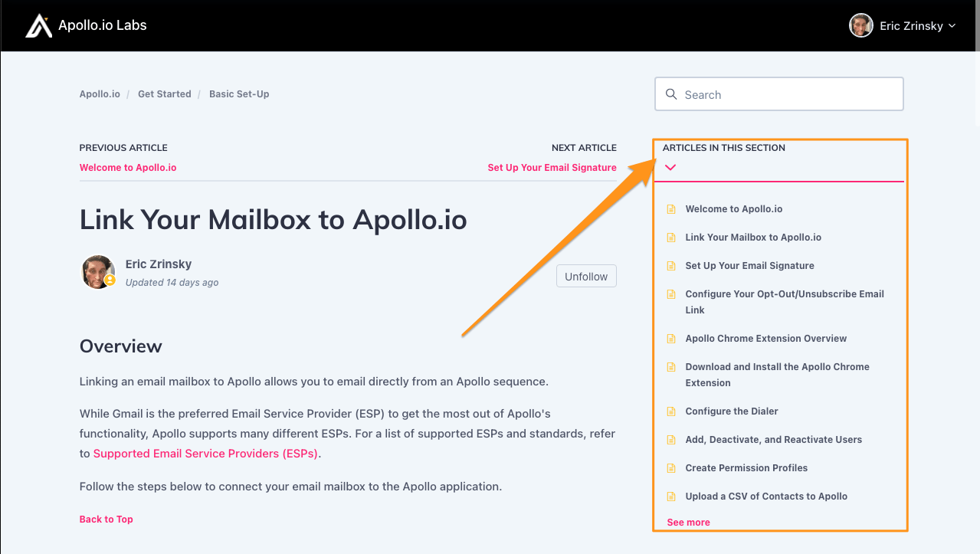The height and width of the screenshot is (554, 980).
Task: Click document icon beside Welcome to Apollo.io
Action: click(671, 209)
